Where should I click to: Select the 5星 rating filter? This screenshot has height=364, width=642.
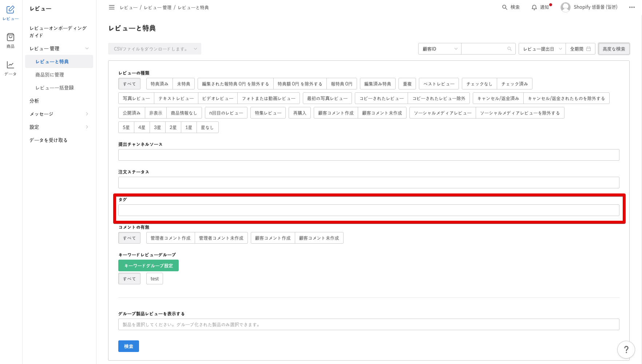click(x=126, y=128)
